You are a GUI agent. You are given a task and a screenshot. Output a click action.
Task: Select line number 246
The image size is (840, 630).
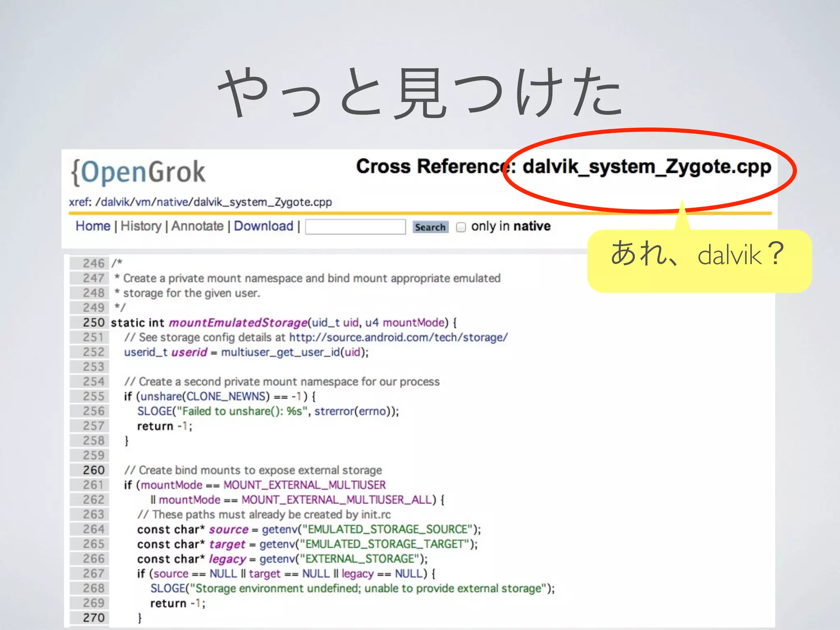[x=94, y=264]
